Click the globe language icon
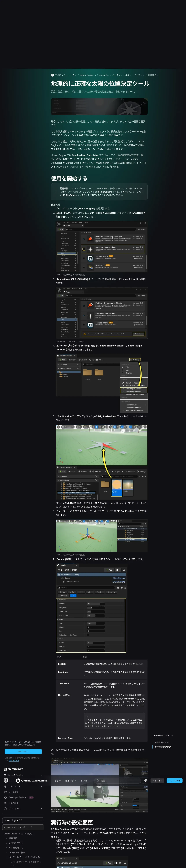The image size is (186, 868). (146, 781)
